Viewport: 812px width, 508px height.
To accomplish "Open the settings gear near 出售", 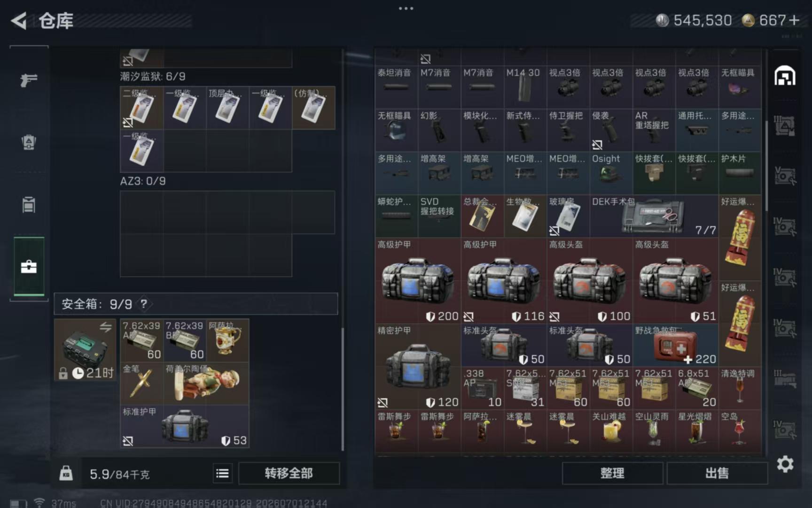I will point(785,464).
